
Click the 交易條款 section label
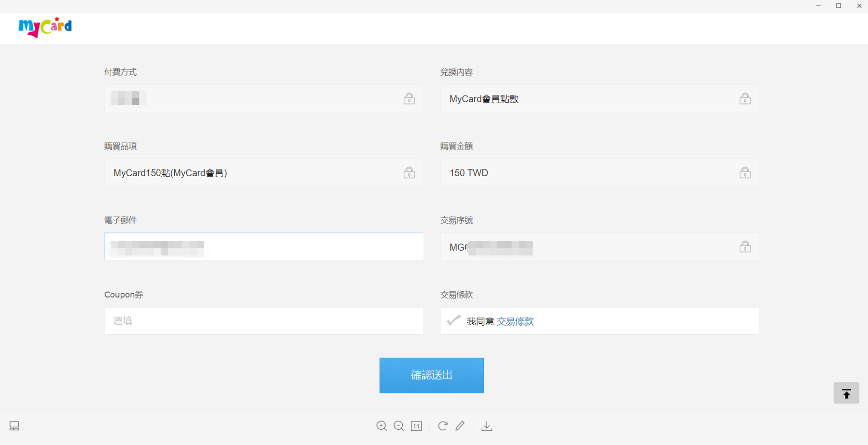[x=457, y=295]
